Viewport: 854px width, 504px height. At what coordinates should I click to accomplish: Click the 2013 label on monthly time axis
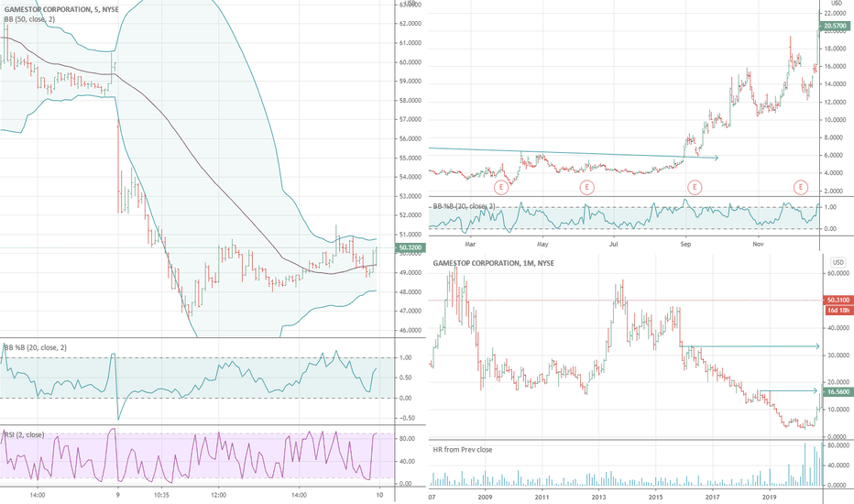pos(598,497)
